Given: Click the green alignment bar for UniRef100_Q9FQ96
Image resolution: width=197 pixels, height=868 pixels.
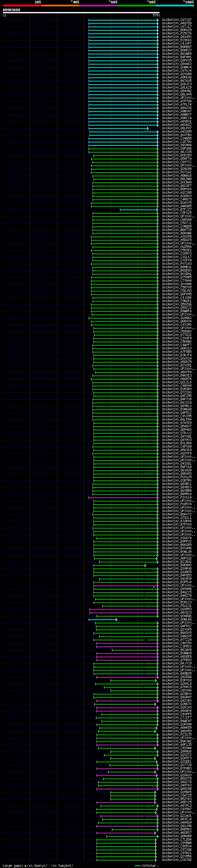Looking at the screenshot, I should click(124, 149).
